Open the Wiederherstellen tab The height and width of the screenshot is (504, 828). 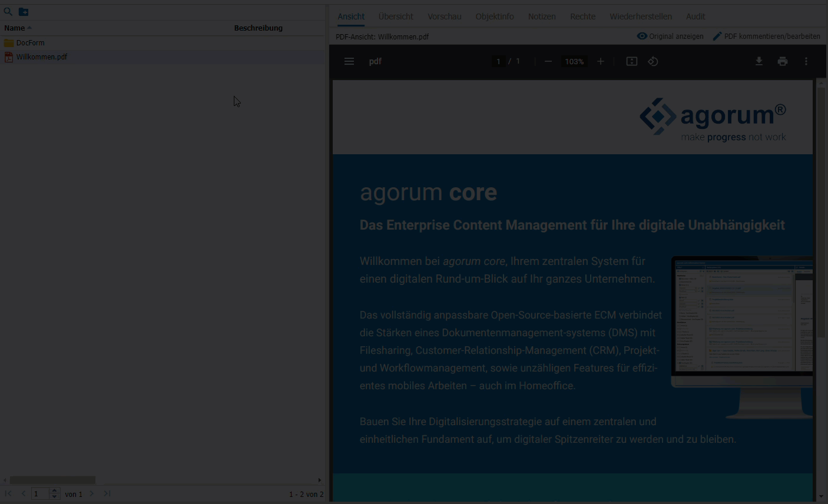[x=641, y=16]
